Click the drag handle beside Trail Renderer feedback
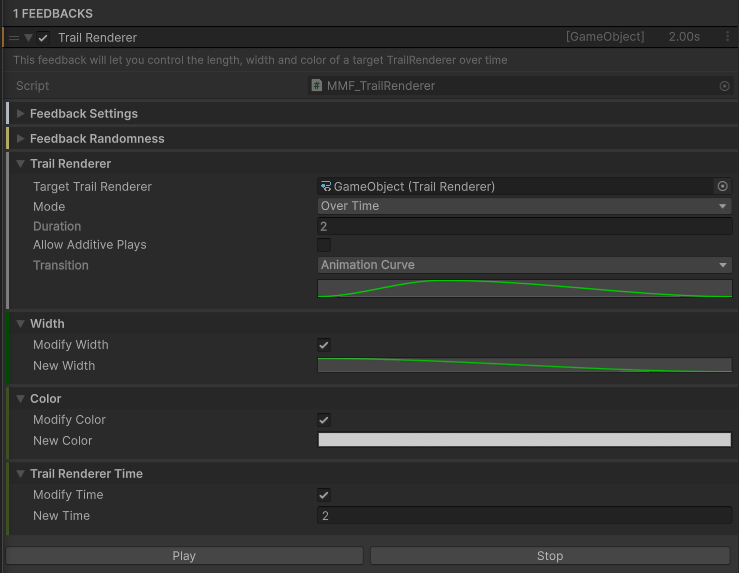Image resolution: width=739 pixels, height=573 pixels. tap(14, 38)
